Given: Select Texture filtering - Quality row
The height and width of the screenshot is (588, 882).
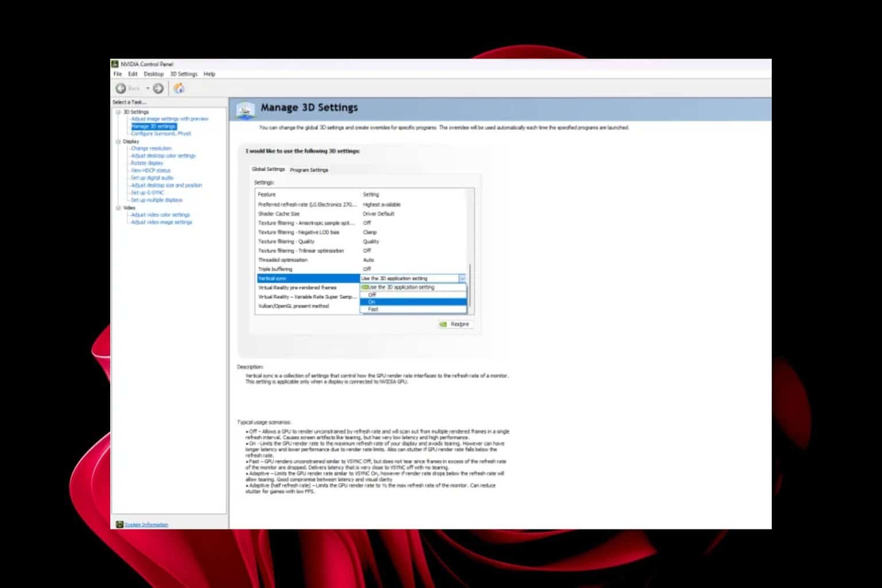Looking at the screenshot, I should coord(362,242).
